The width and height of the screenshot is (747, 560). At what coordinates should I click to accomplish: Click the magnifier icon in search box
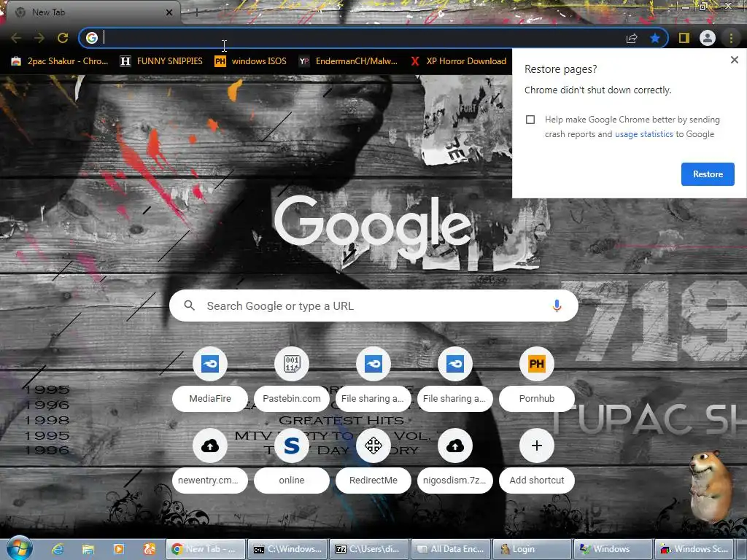pyautogui.click(x=189, y=306)
